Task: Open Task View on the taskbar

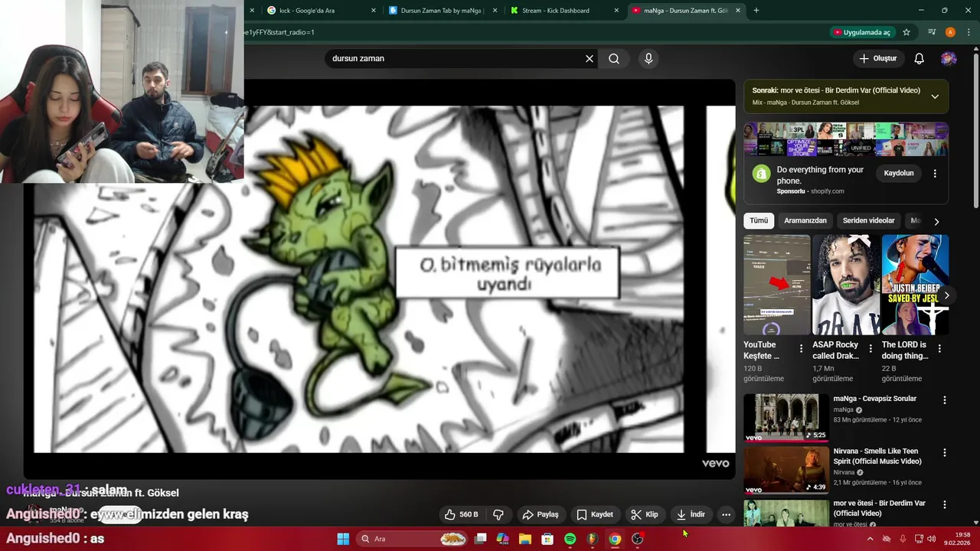Action: coord(480,539)
